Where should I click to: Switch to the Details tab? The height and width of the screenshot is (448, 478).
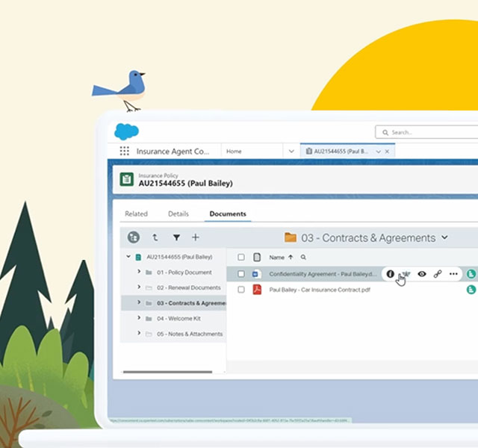[179, 214]
